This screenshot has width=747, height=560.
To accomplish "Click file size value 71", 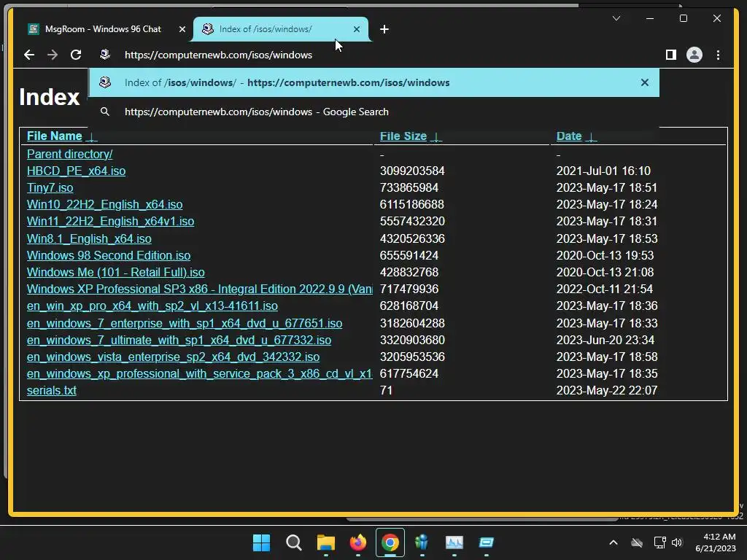I will (386, 391).
